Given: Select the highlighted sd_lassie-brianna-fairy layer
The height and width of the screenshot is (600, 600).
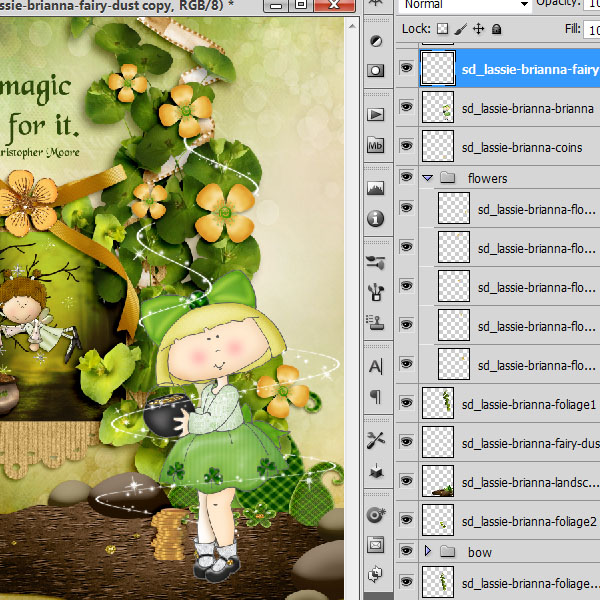Looking at the screenshot, I should coord(530,69).
